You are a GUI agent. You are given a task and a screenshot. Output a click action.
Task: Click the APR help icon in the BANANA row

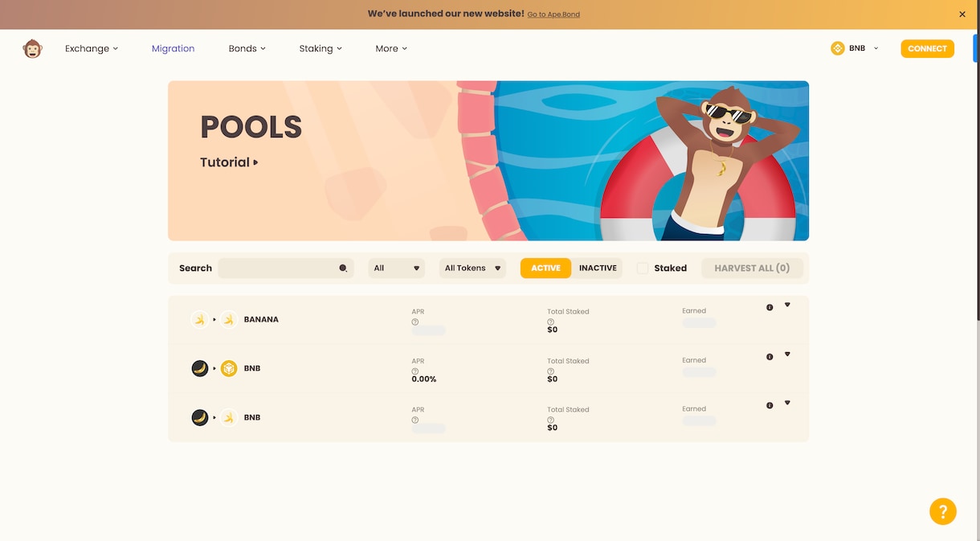[415, 322]
